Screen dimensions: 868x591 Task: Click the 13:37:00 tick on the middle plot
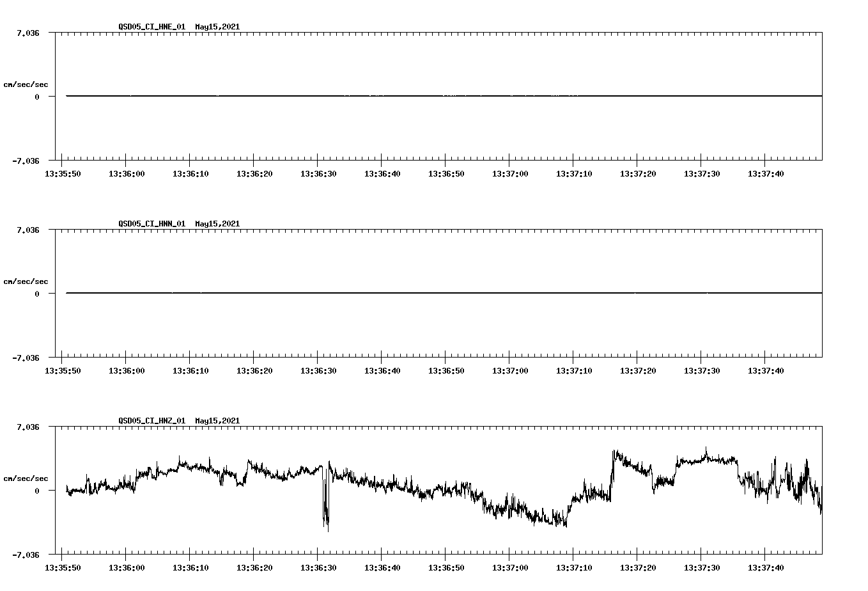pos(511,369)
